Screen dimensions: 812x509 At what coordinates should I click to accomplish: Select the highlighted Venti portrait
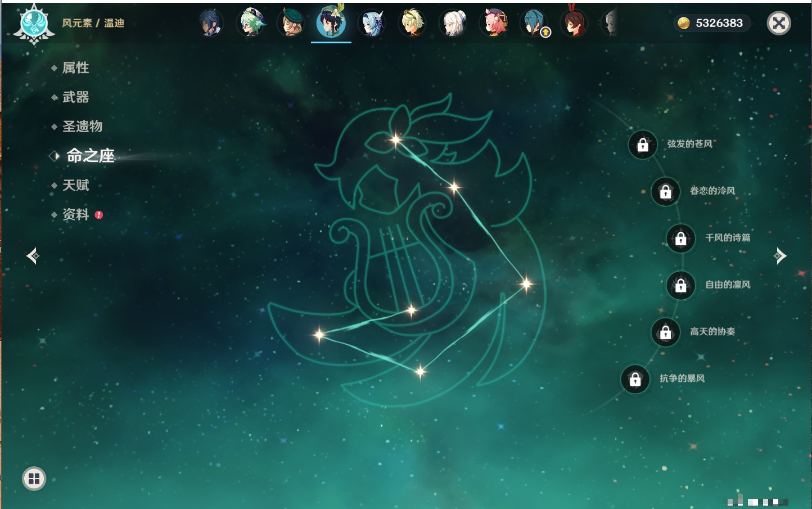coord(331,22)
